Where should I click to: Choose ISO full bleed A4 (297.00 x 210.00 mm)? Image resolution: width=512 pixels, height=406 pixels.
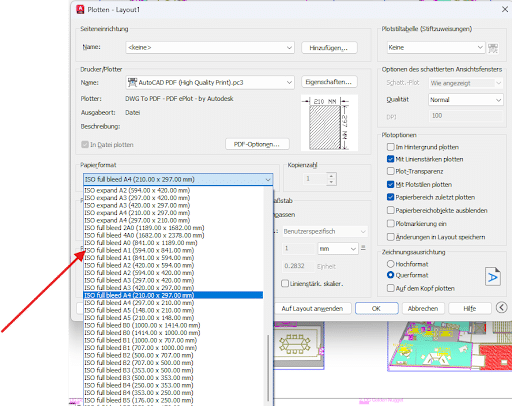173,303
